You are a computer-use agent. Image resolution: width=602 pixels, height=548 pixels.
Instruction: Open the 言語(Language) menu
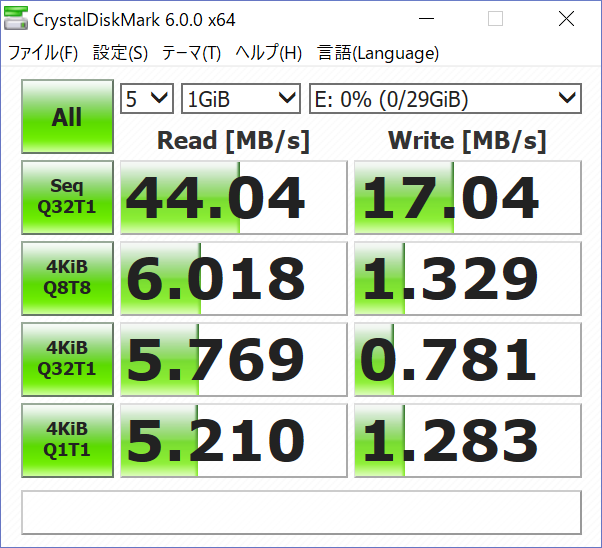378,54
